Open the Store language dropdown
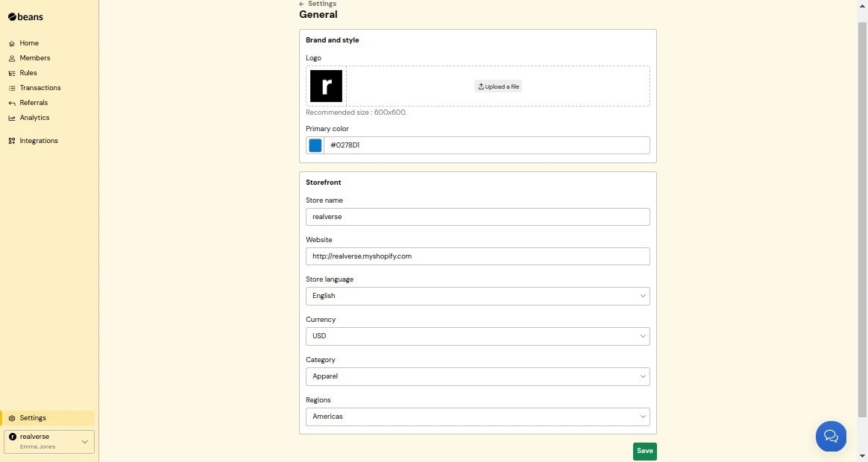Image resolution: width=868 pixels, height=462 pixels. click(478, 296)
